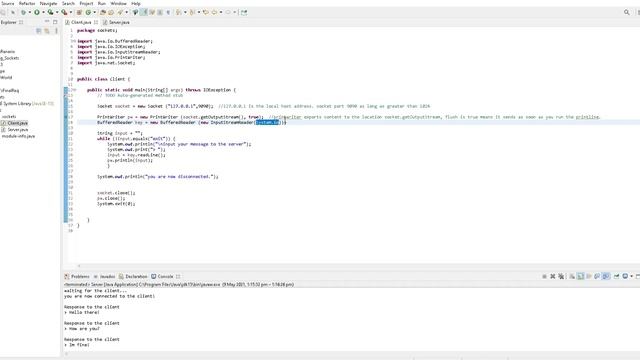Click the Next Annotation toolbar icon
The width and height of the screenshot is (640, 360).
178,12
